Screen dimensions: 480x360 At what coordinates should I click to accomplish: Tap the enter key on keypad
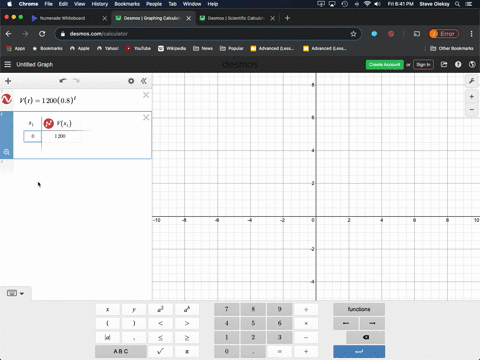coord(359,351)
